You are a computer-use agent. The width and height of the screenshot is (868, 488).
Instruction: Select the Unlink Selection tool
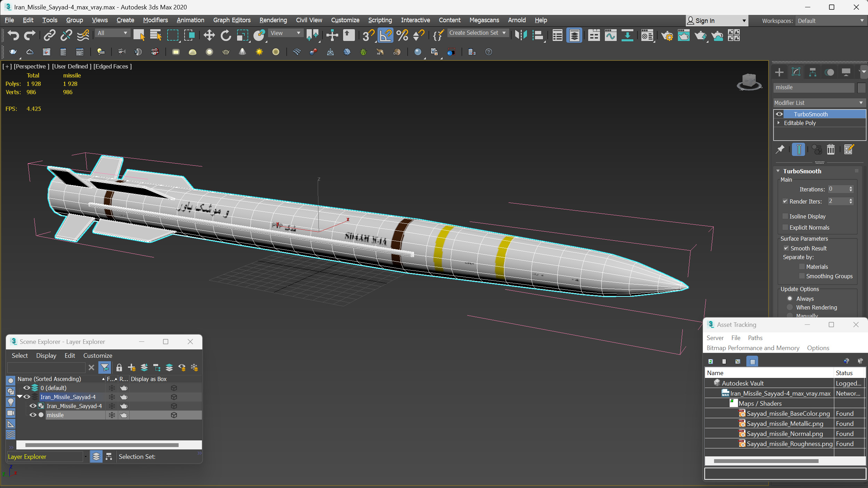pos(66,35)
